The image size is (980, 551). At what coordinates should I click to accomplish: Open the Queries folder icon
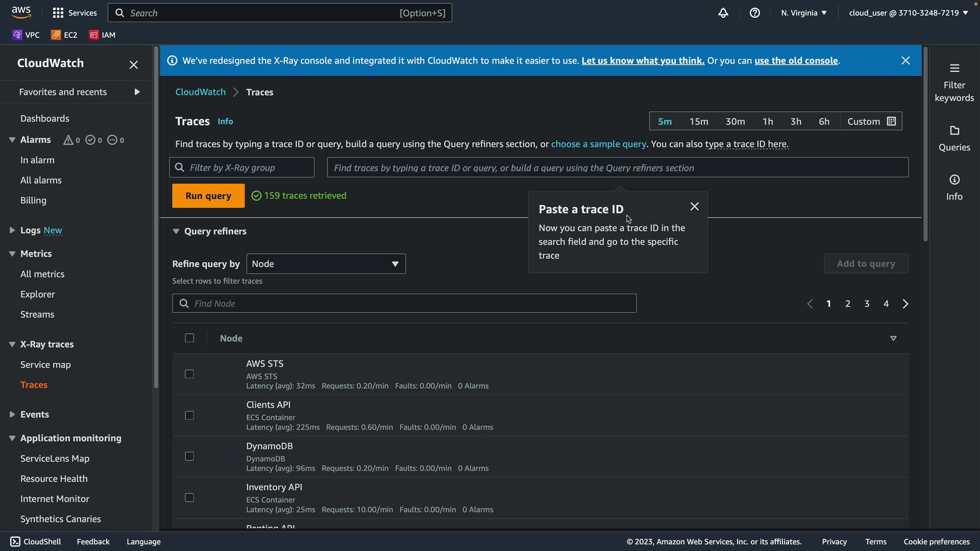pos(954,131)
